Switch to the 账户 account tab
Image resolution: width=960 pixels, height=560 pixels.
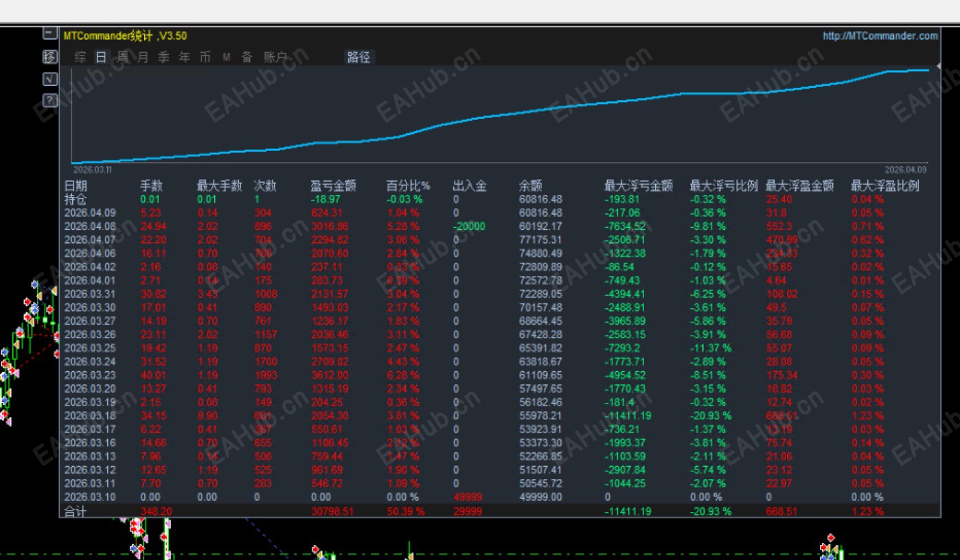pyautogui.click(x=275, y=58)
